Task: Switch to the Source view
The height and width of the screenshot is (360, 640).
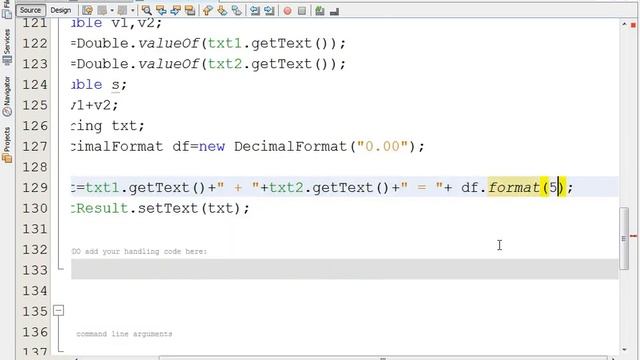Action: (30, 10)
